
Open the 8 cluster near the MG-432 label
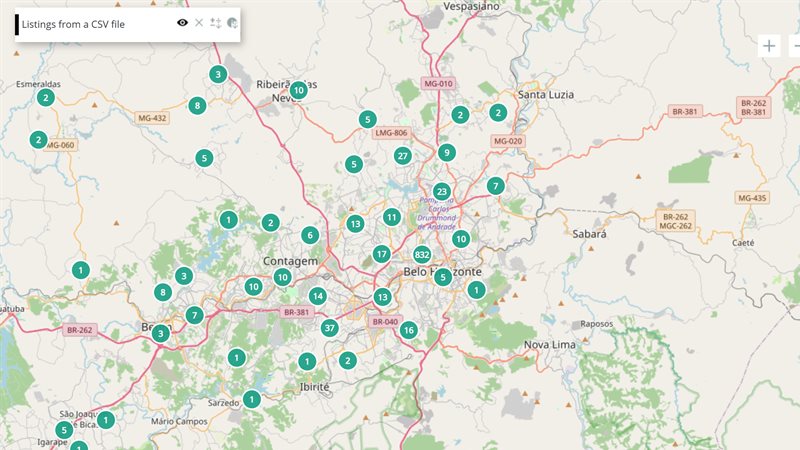[197, 106]
